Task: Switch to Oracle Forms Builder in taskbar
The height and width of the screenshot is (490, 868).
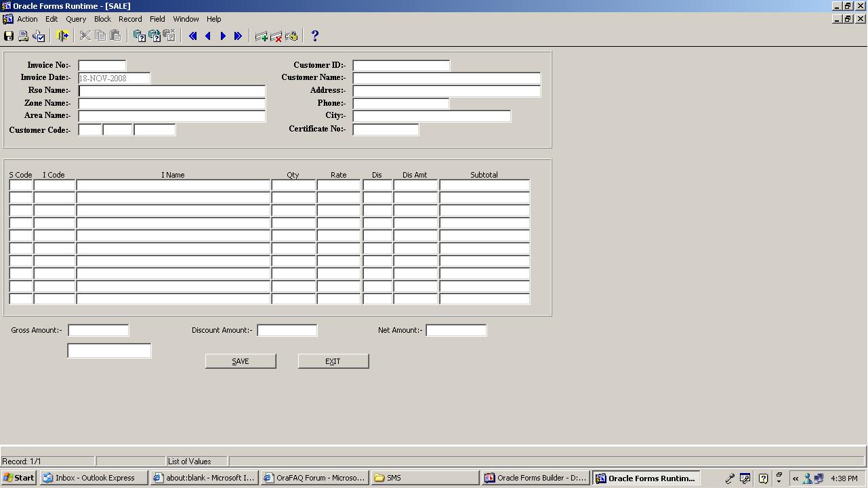Action: (x=535, y=478)
